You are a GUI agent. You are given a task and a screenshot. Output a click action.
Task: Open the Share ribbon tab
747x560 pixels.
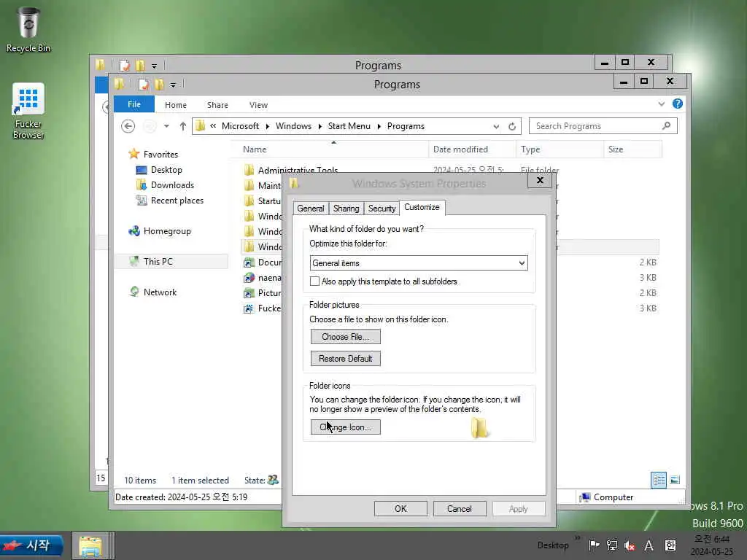click(x=217, y=105)
